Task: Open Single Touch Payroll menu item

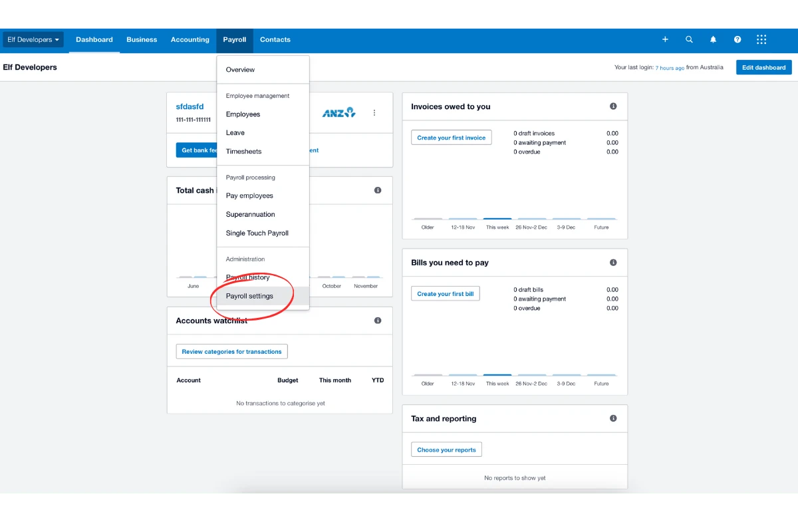Action: point(263,233)
